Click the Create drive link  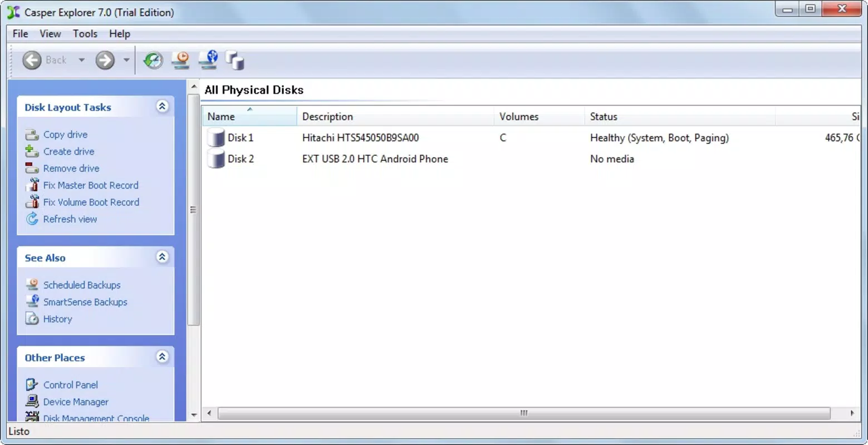pos(68,151)
